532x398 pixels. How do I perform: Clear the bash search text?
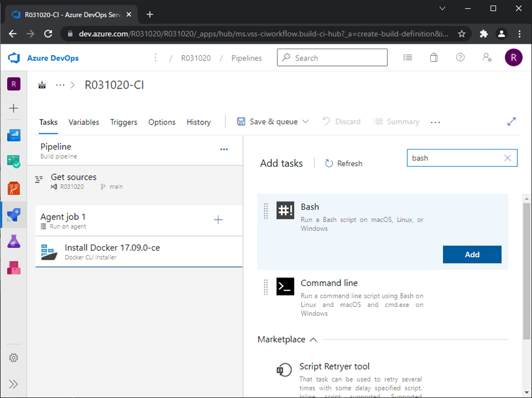(x=507, y=158)
